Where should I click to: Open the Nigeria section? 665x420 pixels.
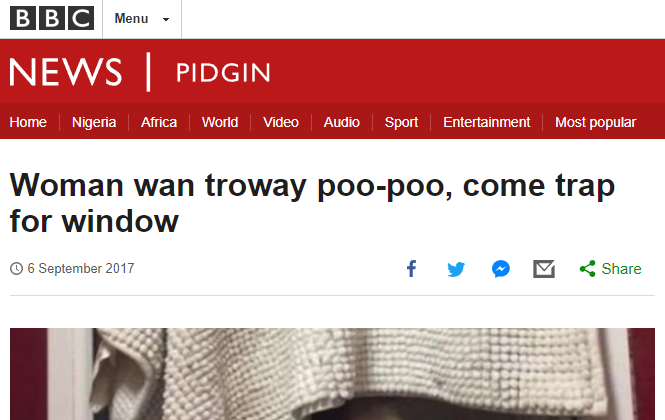coord(94,122)
